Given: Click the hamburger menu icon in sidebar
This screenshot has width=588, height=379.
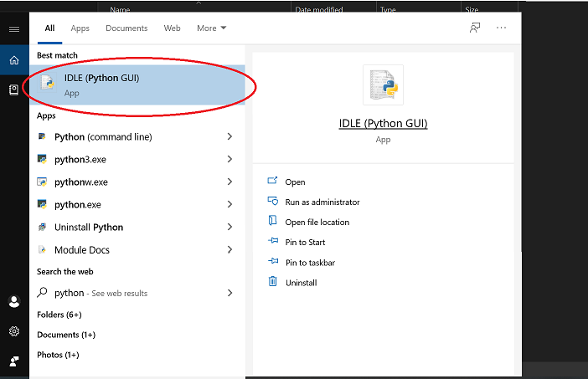Looking at the screenshot, I should 14,29.
